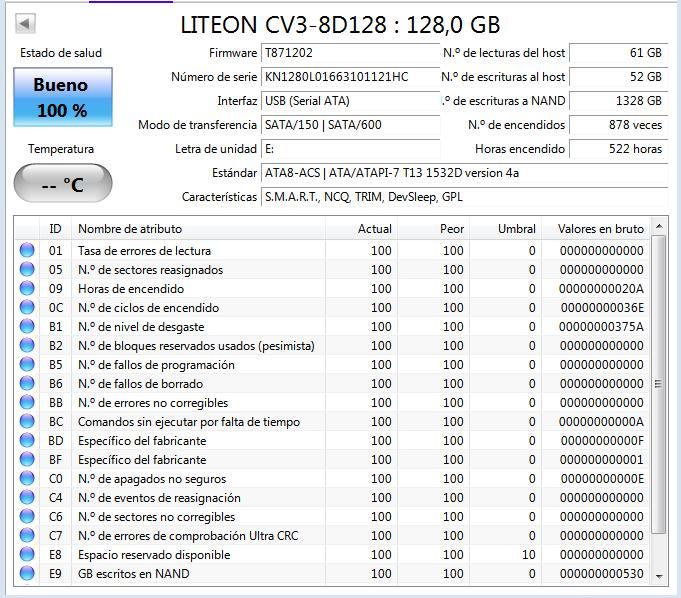Select row N.º de ciclos de encendido
The image size is (681, 598).
point(332,307)
